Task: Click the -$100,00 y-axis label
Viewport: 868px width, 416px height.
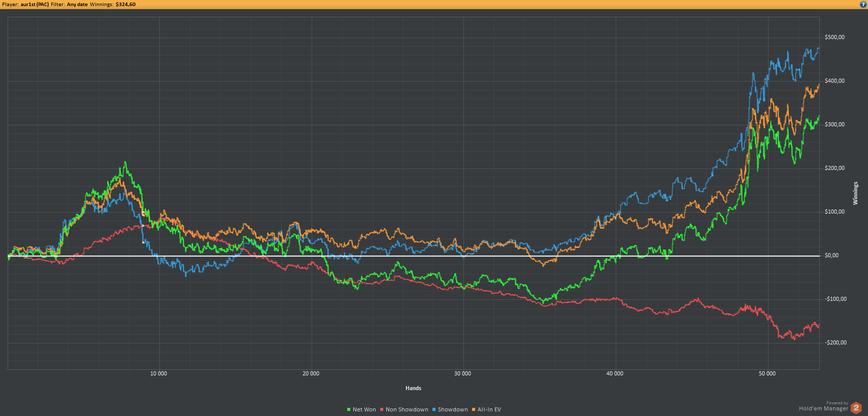Action: (836, 299)
